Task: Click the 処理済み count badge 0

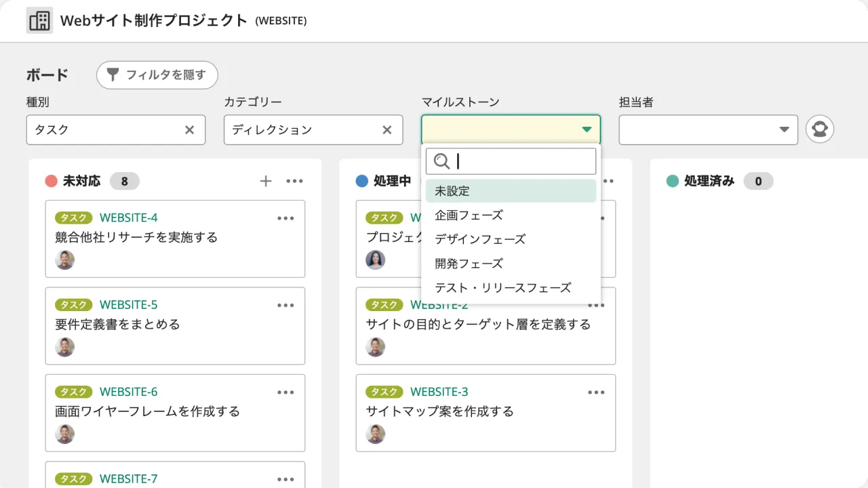Action: pos(758,181)
